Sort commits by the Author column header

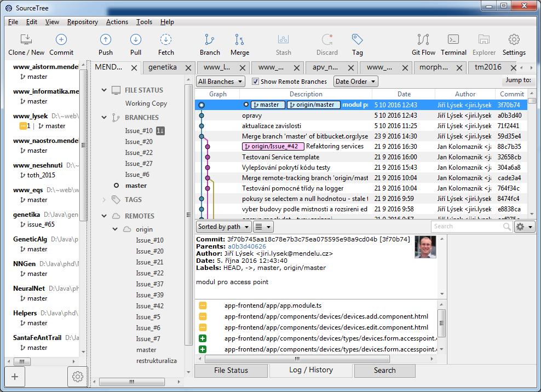click(x=465, y=94)
